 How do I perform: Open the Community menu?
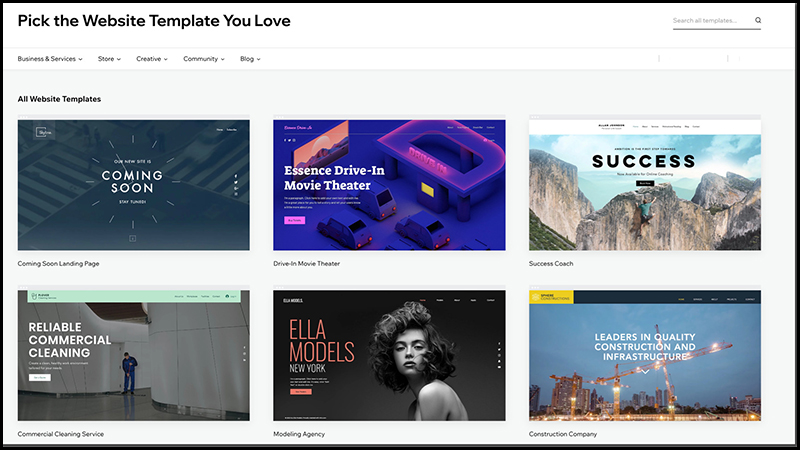pyautogui.click(x=204, y=59)
